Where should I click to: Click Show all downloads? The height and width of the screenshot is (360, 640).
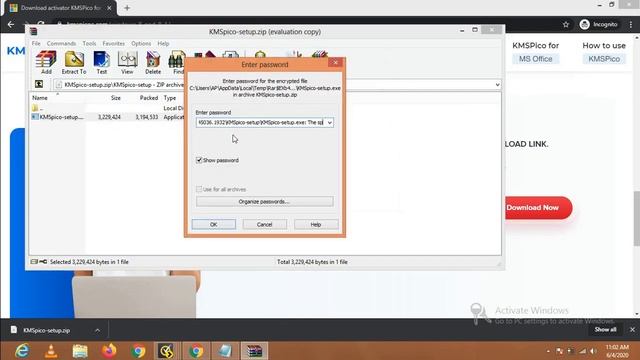605,329
